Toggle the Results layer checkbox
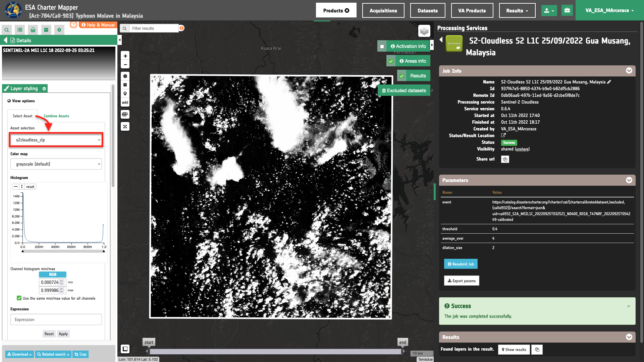 point(401,76)
